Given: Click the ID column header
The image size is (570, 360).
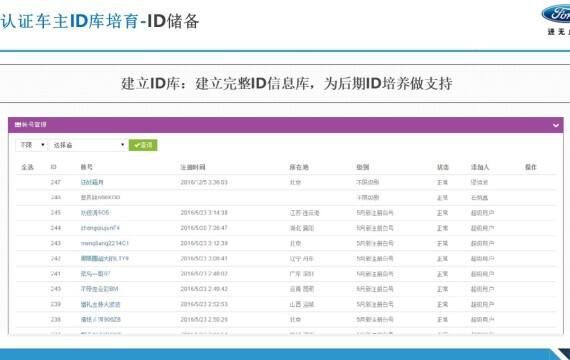Looking at the screenshot, I should point(53,167).
